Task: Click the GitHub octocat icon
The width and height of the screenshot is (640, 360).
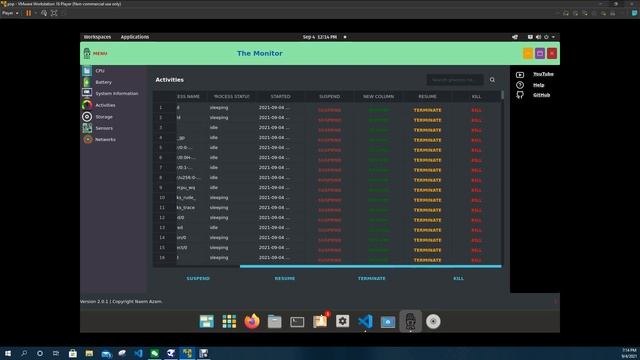Action: coord(520,95)
